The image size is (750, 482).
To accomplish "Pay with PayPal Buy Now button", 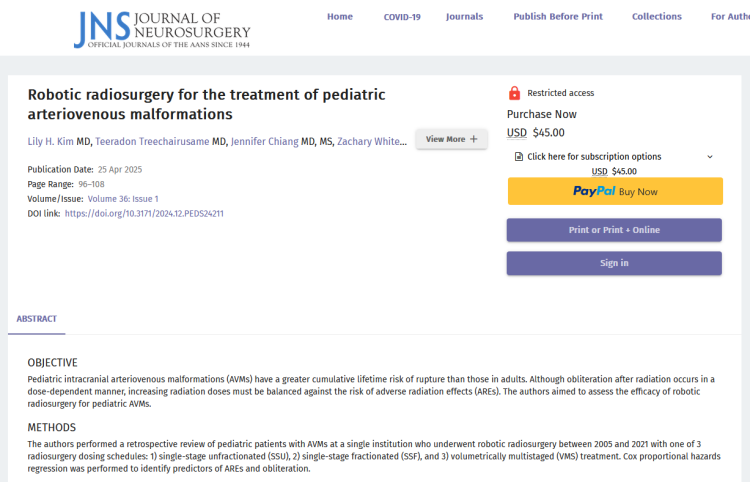I will point(614,191).
